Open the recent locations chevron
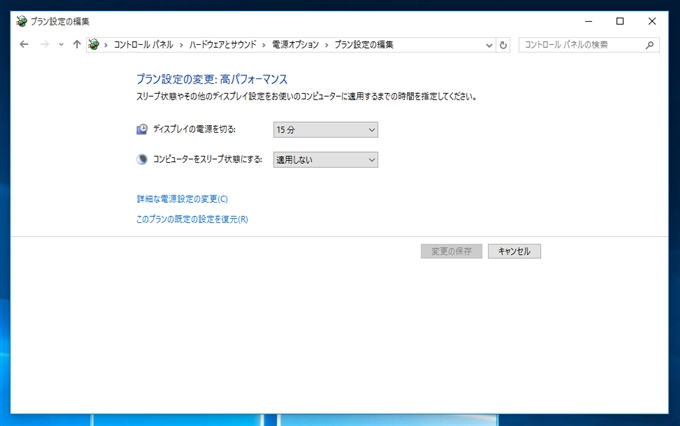This screenshot has height=426, width=680. 61,45
